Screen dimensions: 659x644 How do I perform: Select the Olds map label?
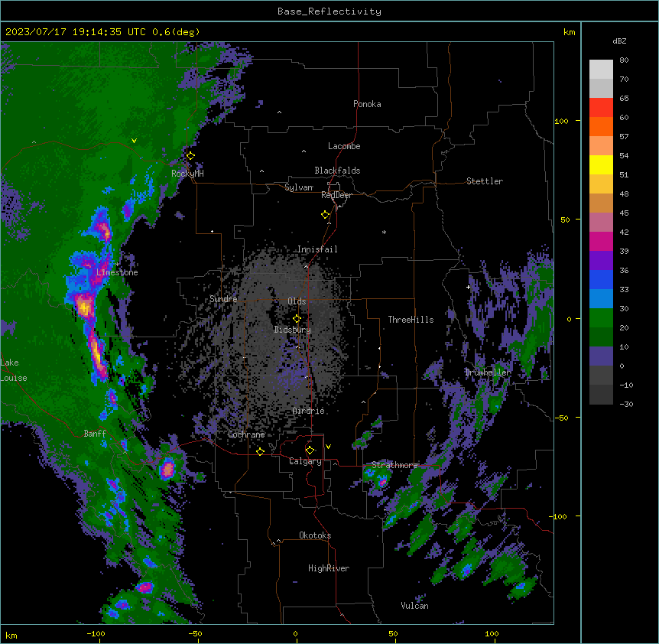click(297, 301)
